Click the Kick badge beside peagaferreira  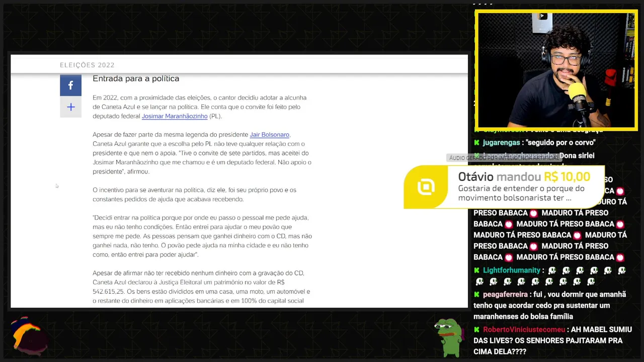tap(476, 295)
